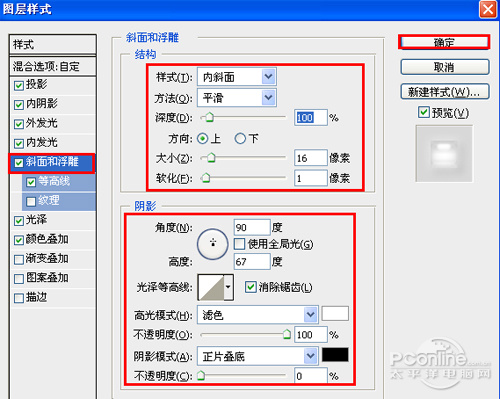Click the highlight 不透明度(O) slider handle

click(x=287, y=334)
